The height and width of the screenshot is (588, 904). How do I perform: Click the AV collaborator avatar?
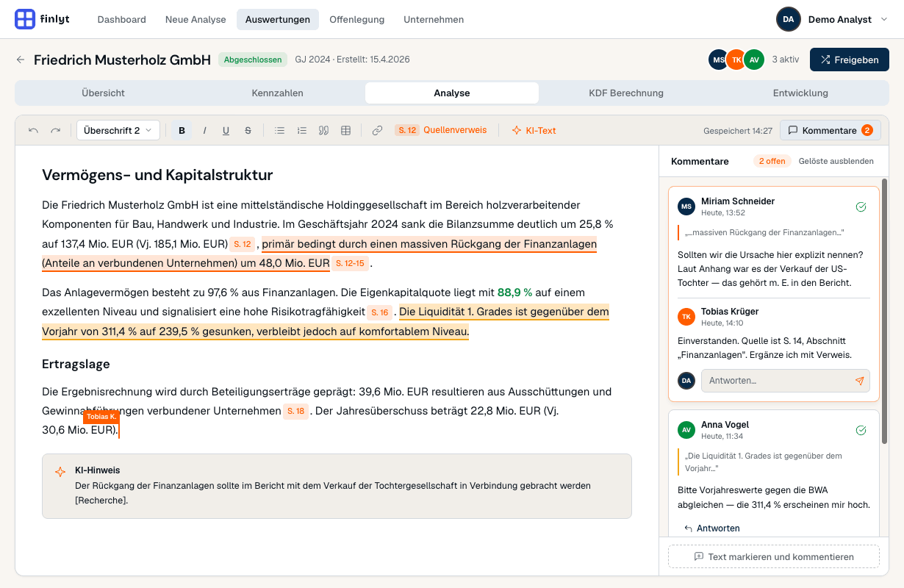[x=754, y=60]
